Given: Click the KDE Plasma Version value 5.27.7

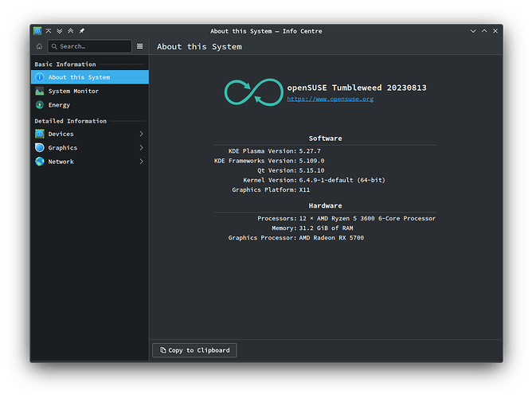Looking at the screenshot, I should click(310, 151).
